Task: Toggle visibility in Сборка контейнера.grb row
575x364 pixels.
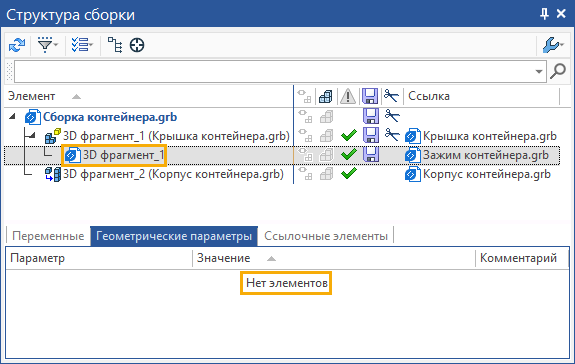Action: pos(304,116)
